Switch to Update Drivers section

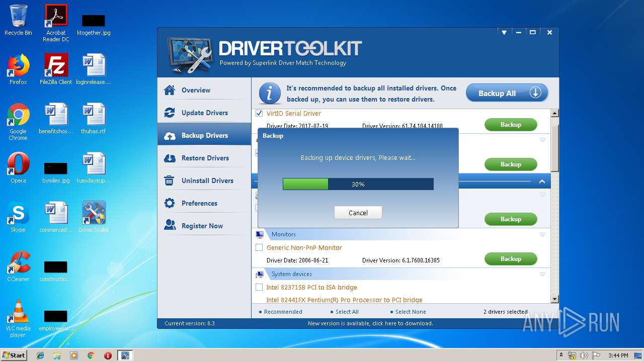[x=204, y=113]
